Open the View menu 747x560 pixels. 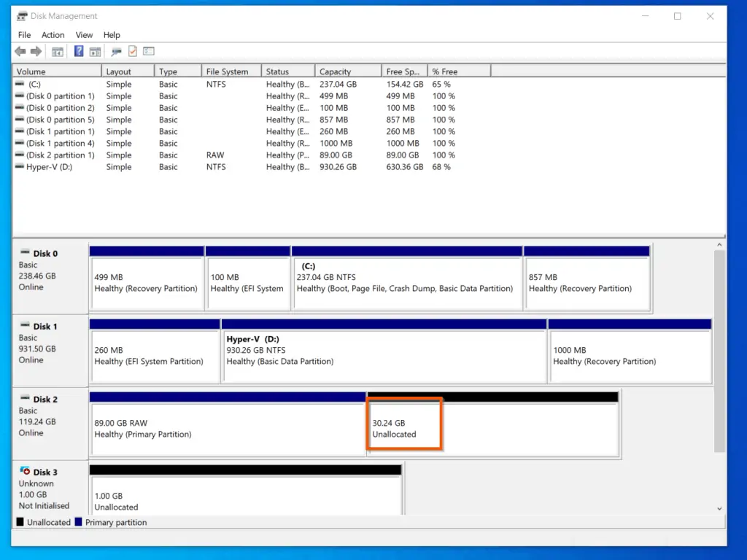[84, 35]
